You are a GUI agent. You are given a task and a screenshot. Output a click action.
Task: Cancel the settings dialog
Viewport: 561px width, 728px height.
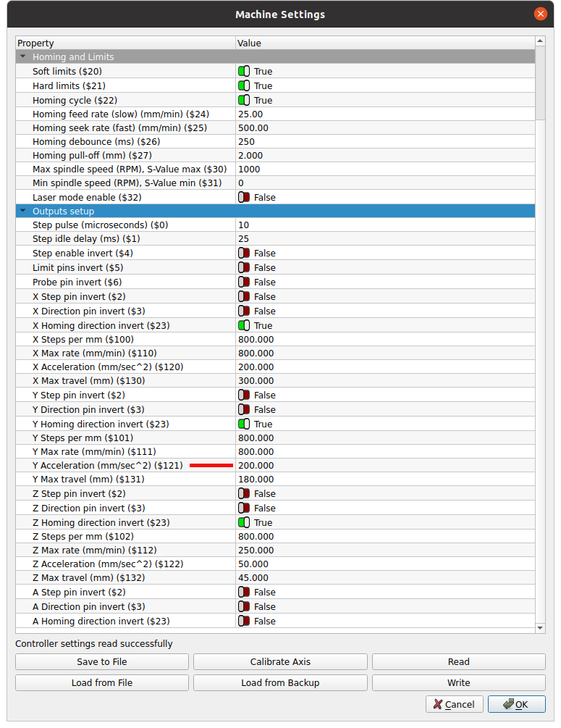pos(454,704)
